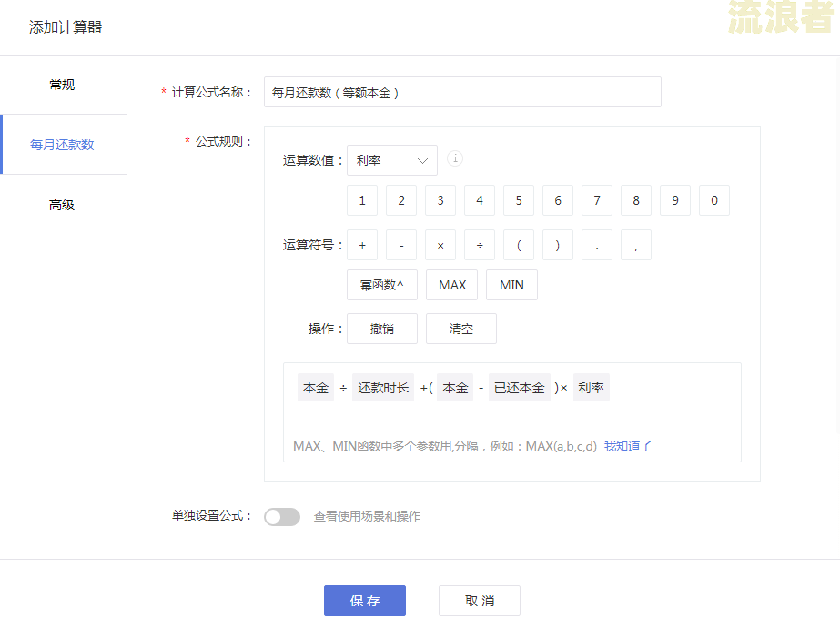Viewport: 840px width, 639px height.
Task: Click into the 计算公式名称 input field
Action: (462, 92)
